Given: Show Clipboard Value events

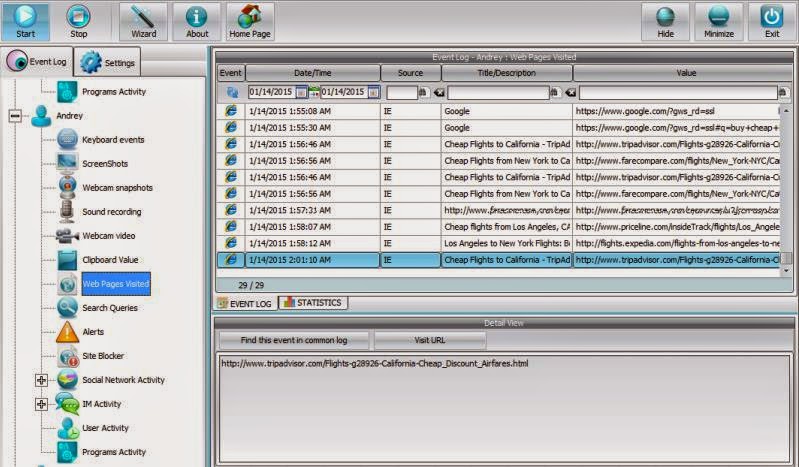Looking at the screenshot, I should (110, 260).
